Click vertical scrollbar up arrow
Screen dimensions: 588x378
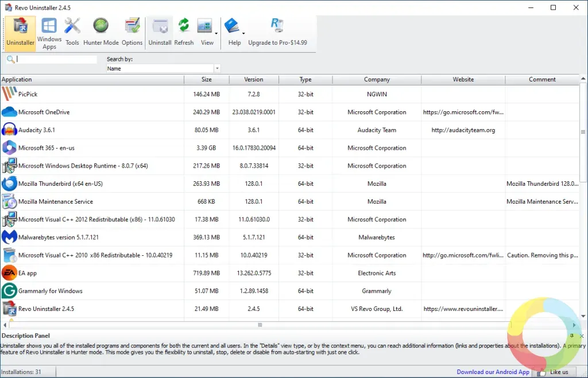(583, 79)
